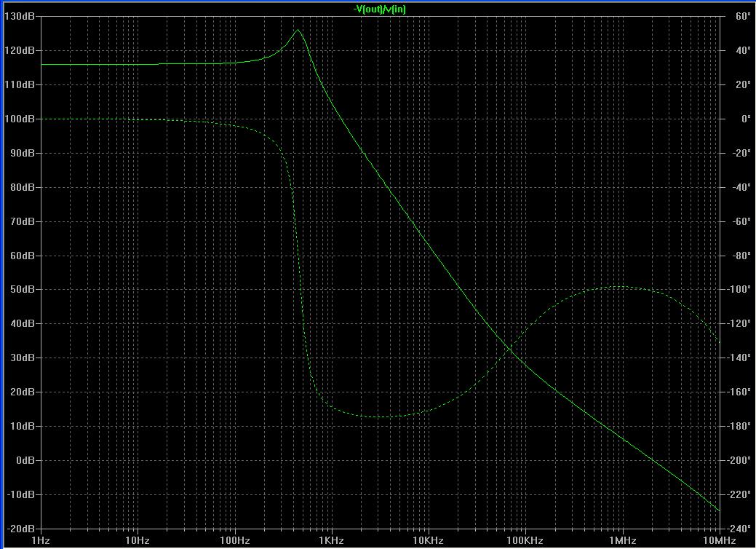Click the 0° phase axis label

(746, 119)
